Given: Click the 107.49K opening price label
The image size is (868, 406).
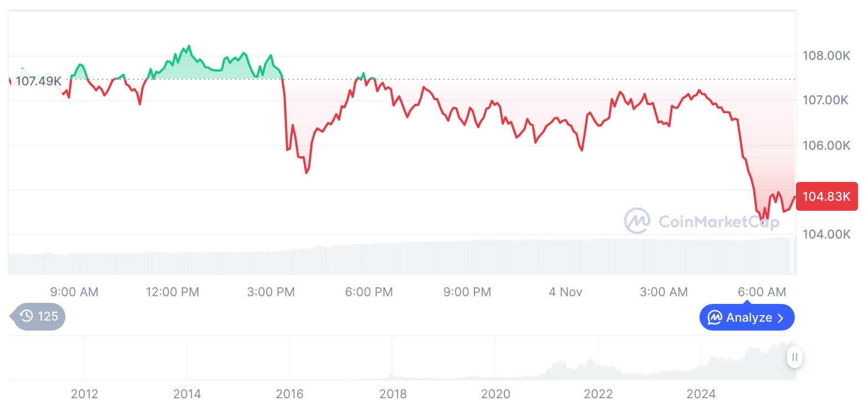Looking at the screenshot, I should pos(38,82).
